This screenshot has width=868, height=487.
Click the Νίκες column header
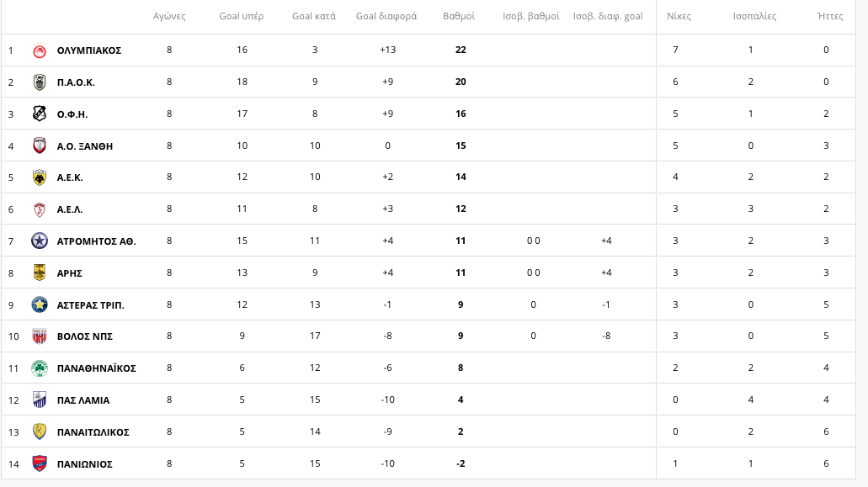679,17
